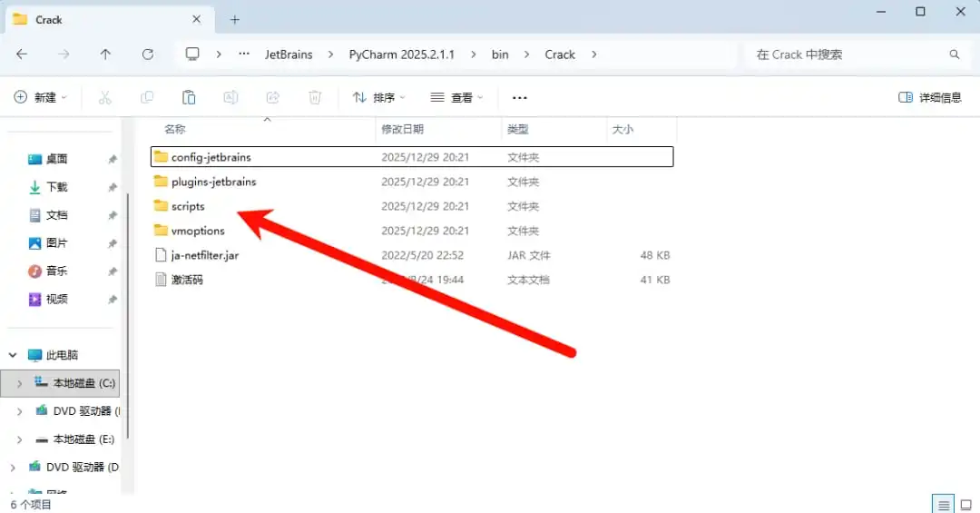980x513 pixels.
Task: Expand chevron after Crack in breadcrumb
Action: [593, 54]
